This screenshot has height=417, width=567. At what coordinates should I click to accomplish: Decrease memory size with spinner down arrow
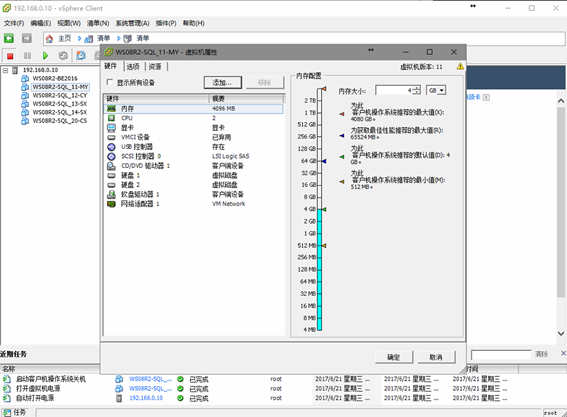pyautogui.click(x=417, y=93)
